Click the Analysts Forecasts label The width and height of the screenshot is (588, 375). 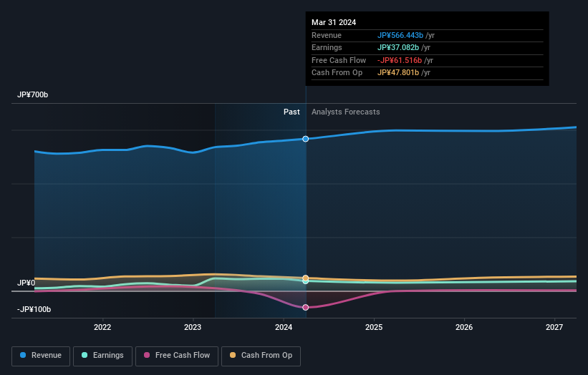tap(345, 112)
